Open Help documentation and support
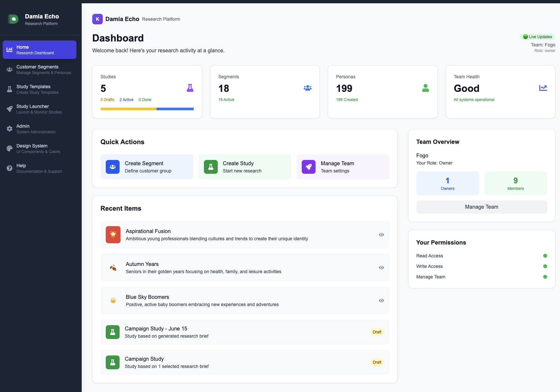The height and width of the screenshot is (392, 560). tap(40, 168)
